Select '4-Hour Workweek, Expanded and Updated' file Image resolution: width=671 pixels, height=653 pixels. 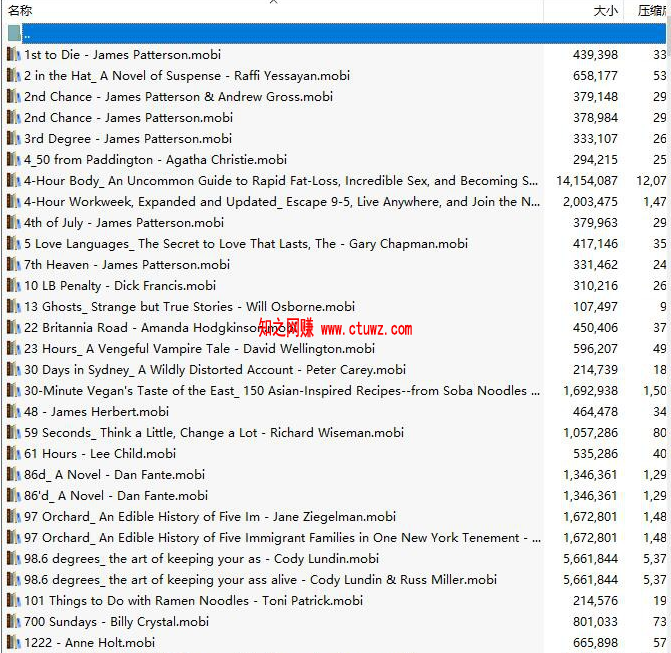point(282,202)
